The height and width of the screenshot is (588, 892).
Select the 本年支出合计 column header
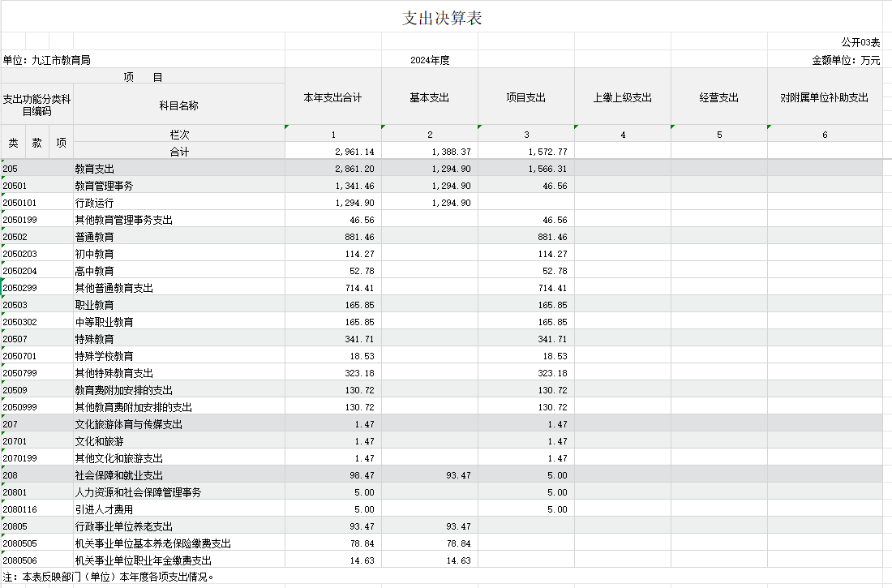(x=332, y=97)
